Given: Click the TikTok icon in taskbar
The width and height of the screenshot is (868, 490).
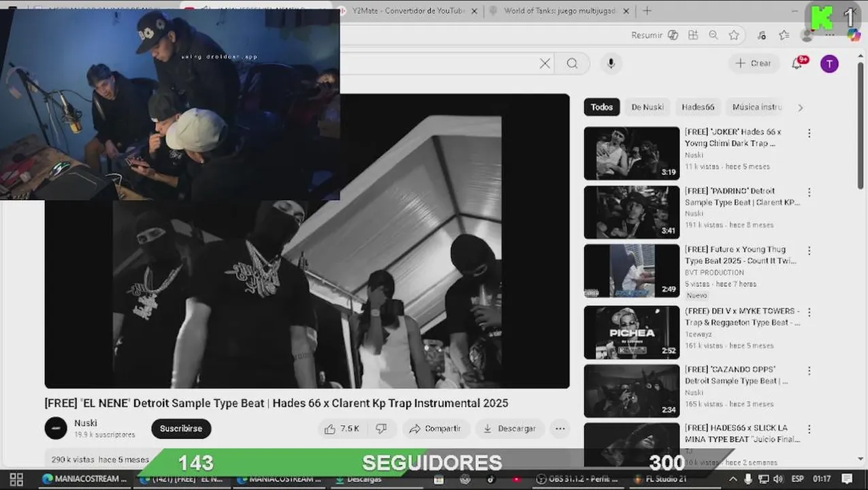Looking at the screenshot, I should (490, 479).
